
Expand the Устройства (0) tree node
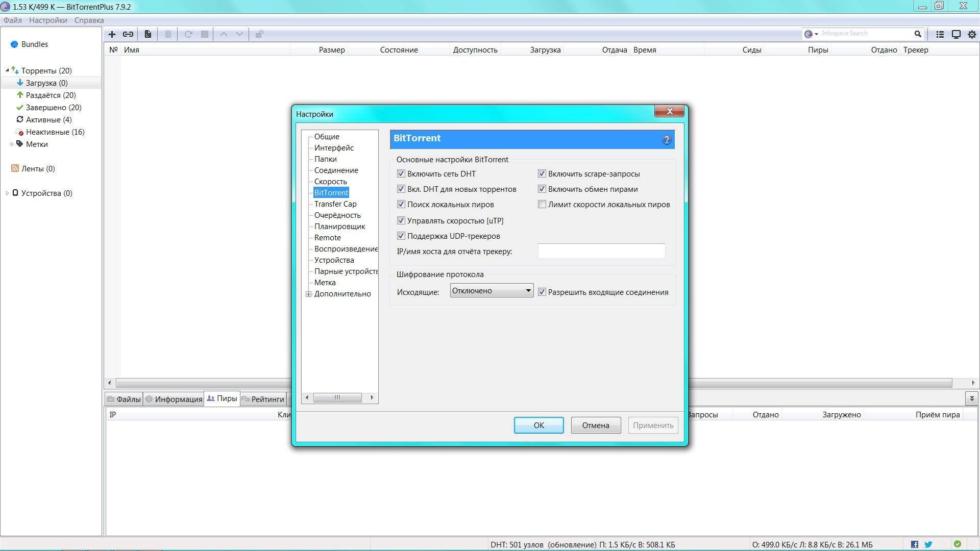(x=7, y=193)
